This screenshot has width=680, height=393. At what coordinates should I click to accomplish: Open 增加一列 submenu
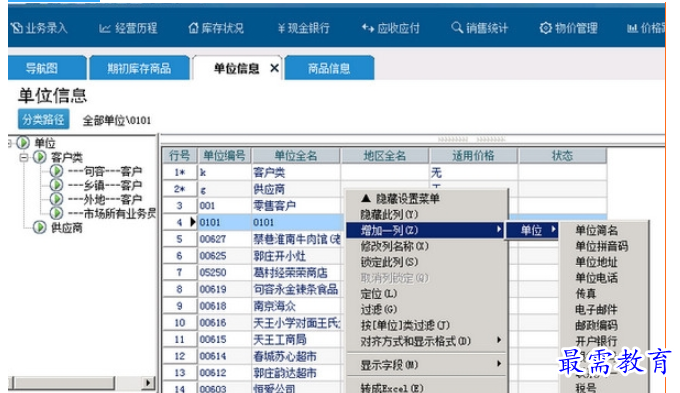(425, 230)
